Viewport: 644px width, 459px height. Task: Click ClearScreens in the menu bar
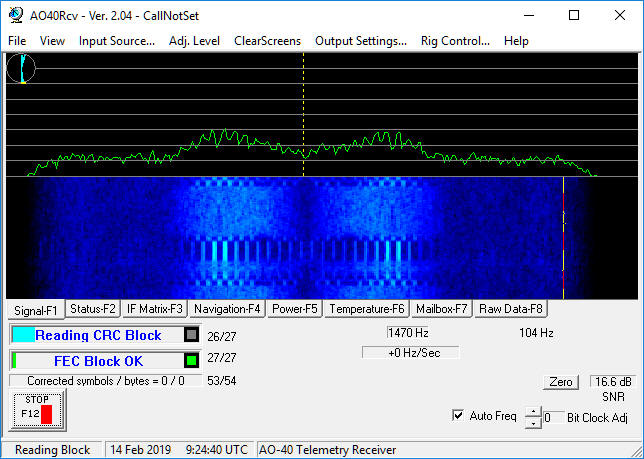pos(267,41)
